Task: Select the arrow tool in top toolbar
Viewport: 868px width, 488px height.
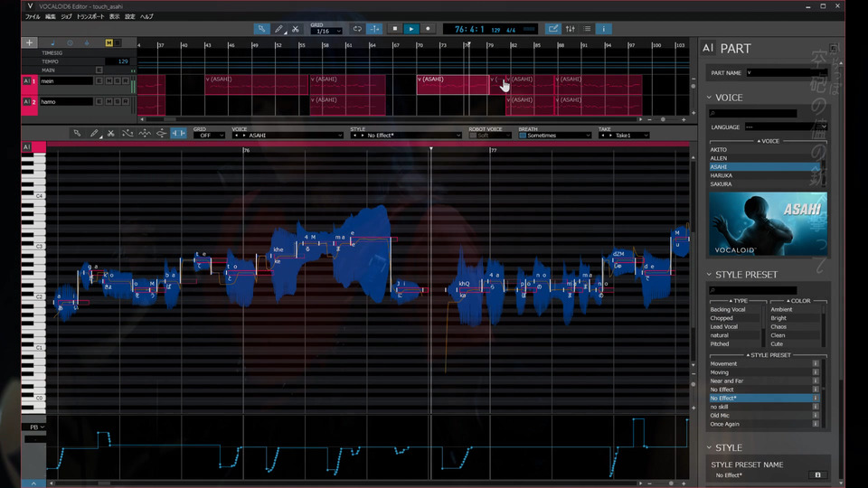Action: click(261, 29)
